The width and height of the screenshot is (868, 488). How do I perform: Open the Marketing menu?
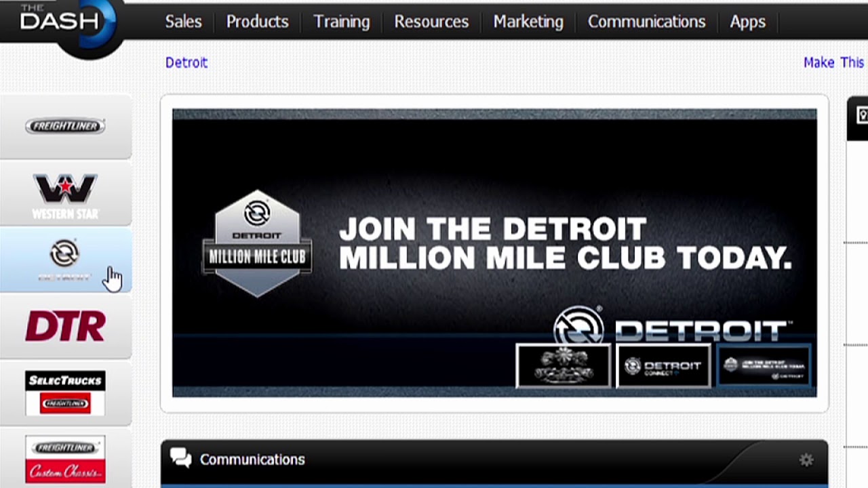[x=528, y=22]
